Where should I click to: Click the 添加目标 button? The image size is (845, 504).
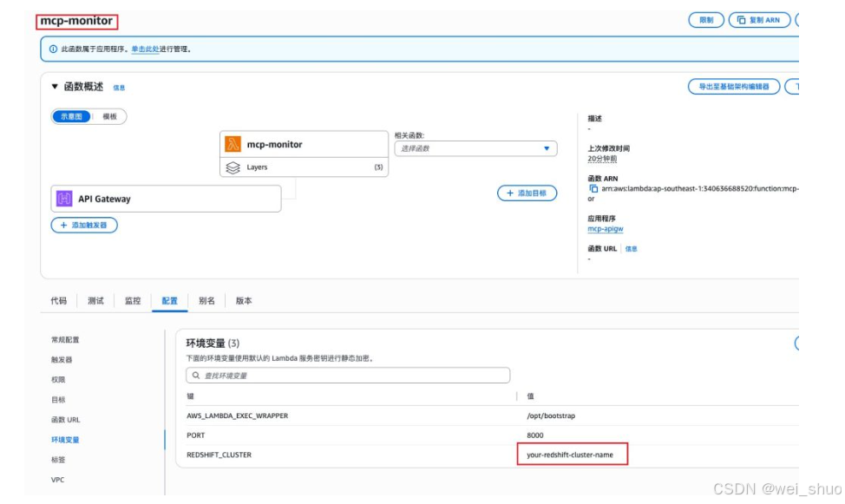click(x=527, y=193)
